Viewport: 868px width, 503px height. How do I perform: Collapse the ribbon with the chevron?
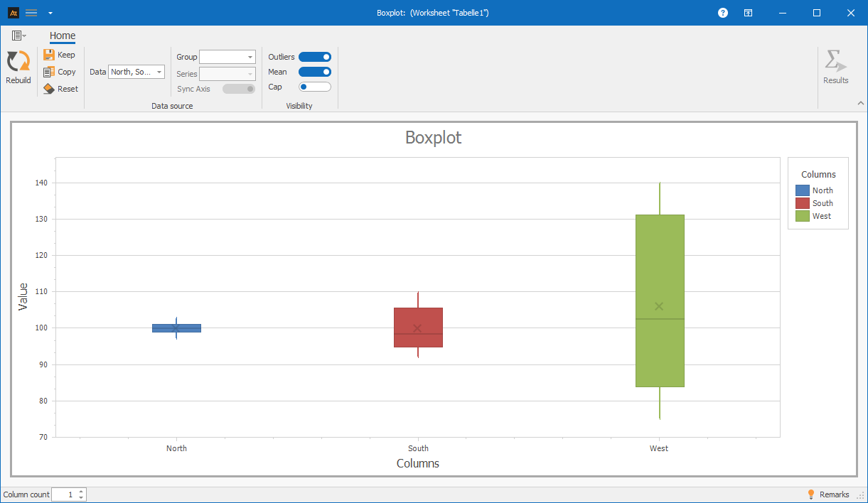[860, 103]
